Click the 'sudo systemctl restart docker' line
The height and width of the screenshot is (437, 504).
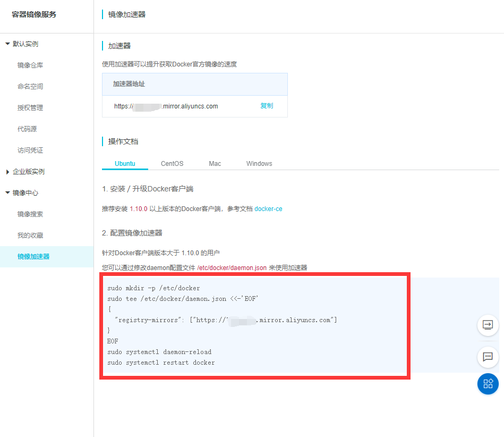[161, 363]
